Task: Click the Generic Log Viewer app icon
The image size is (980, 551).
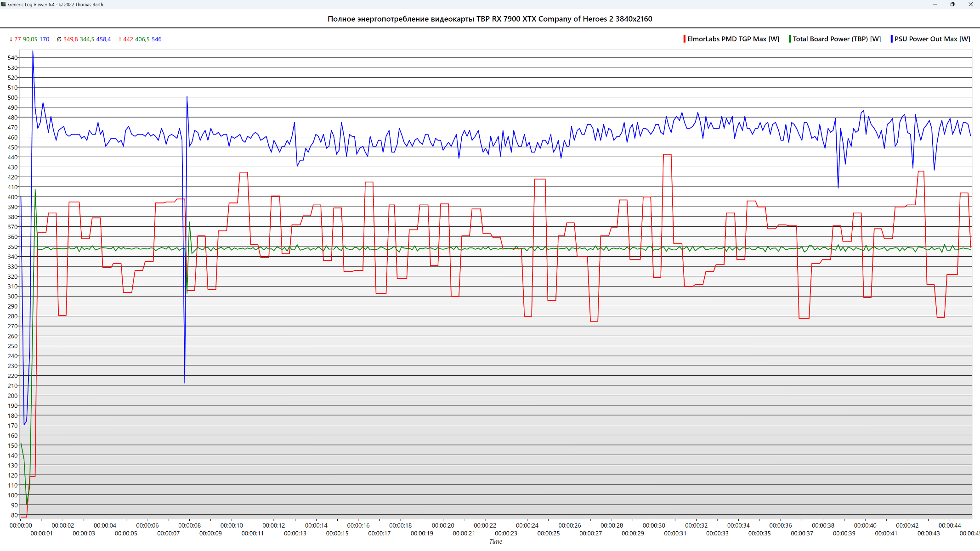Action: point(4,4)
